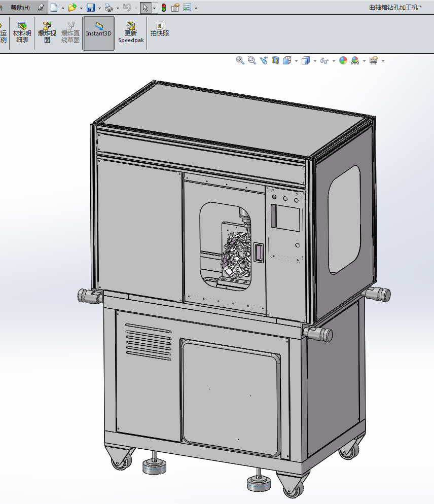
Task: Expand the View Orientation dropdown arrow
Action: [x=296, y=61]
